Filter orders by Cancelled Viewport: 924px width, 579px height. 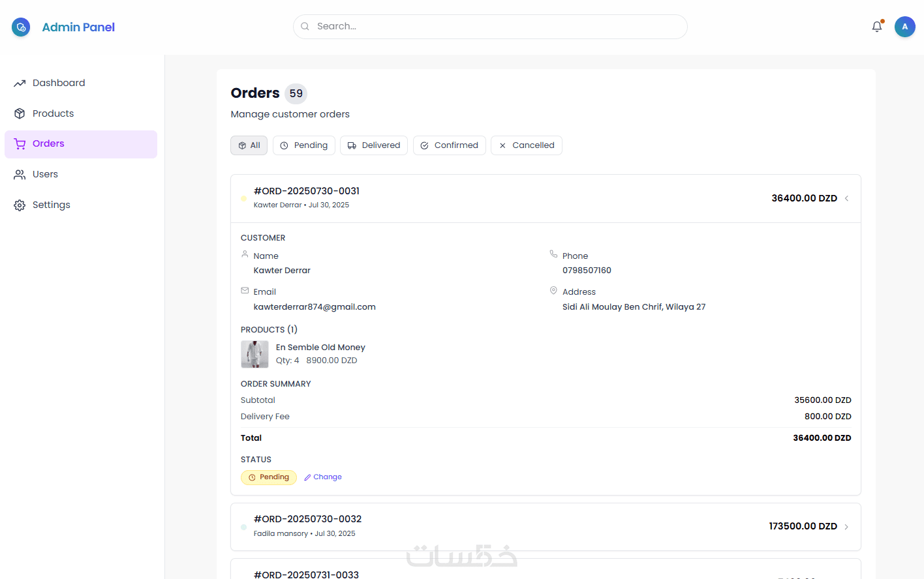click(x=527, y=145)
